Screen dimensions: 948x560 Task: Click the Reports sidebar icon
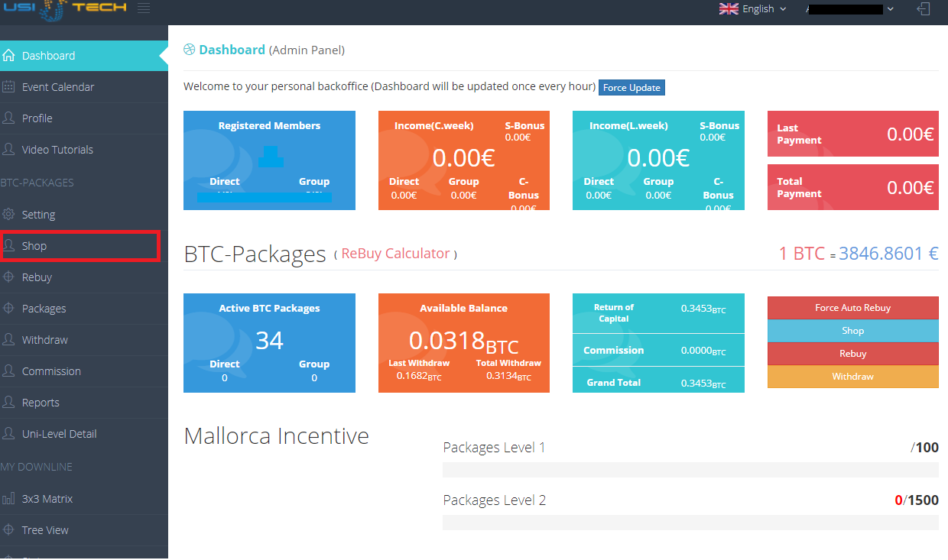(x=8, y=402)
